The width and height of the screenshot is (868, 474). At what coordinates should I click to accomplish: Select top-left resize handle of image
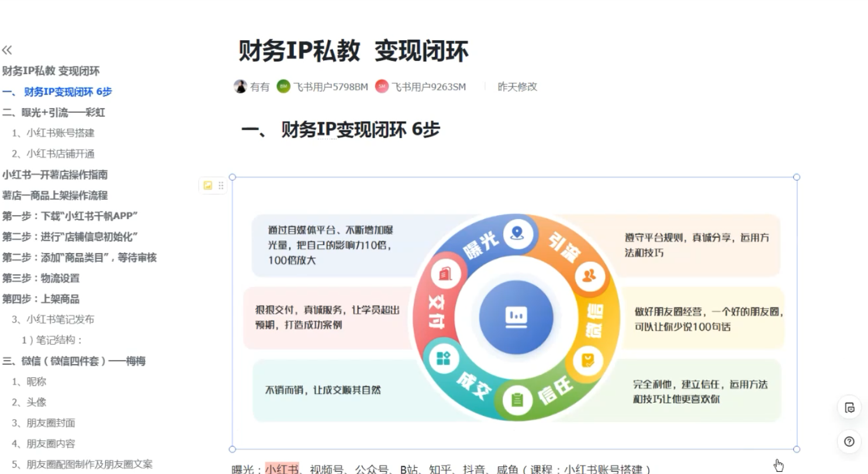[233, 177]
